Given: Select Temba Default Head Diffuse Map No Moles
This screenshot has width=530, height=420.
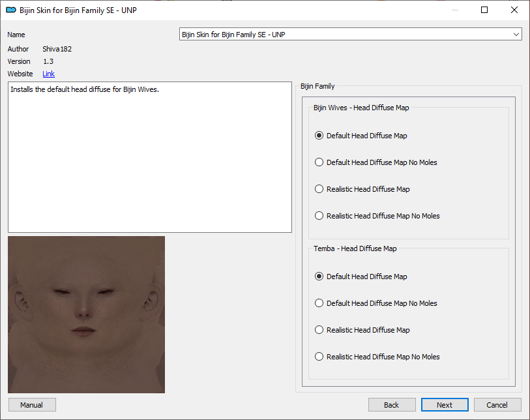Looking at the screenshot, I should click(x=375, y=303).
